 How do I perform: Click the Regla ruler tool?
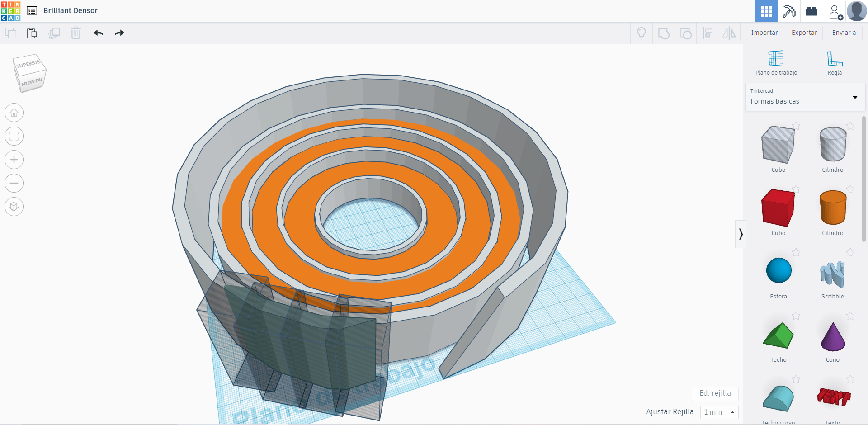835,63
